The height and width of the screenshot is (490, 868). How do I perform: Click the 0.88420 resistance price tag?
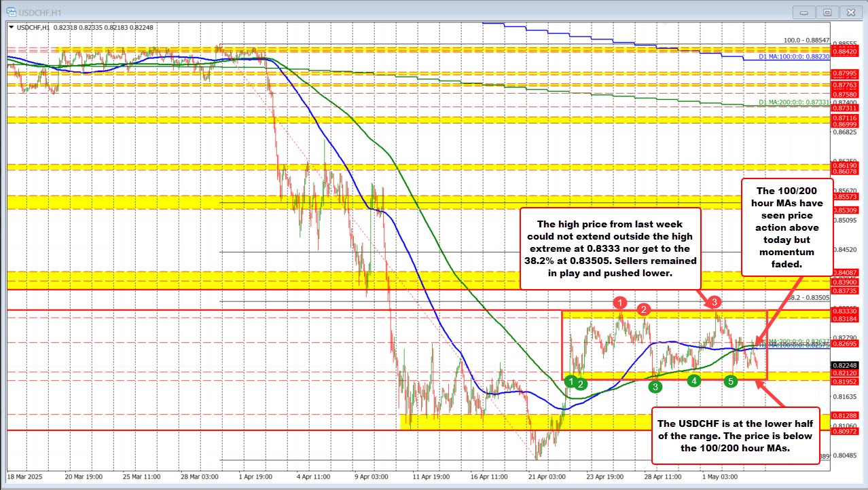click(844, 50)
